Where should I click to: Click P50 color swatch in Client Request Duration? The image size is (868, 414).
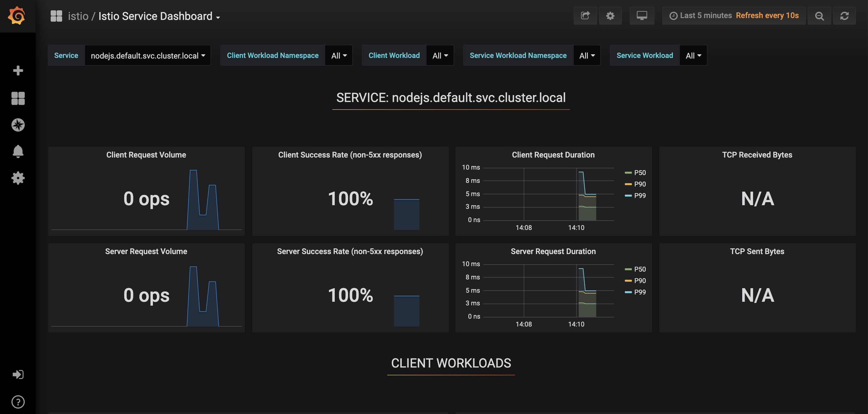(x=628, y=173)
